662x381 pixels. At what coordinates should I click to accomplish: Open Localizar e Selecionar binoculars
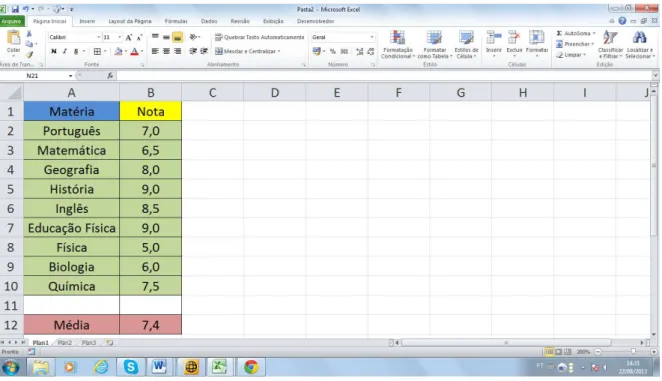click(639, 44)
